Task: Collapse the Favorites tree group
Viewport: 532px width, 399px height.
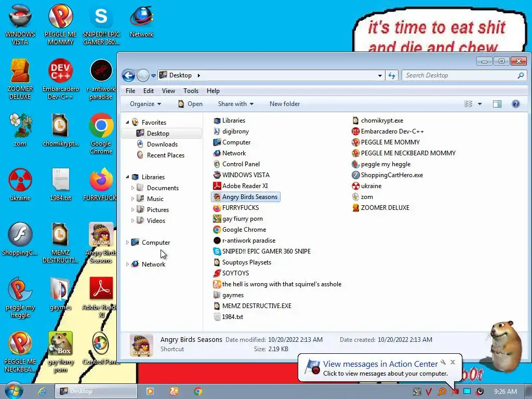Action: [127, 122]
